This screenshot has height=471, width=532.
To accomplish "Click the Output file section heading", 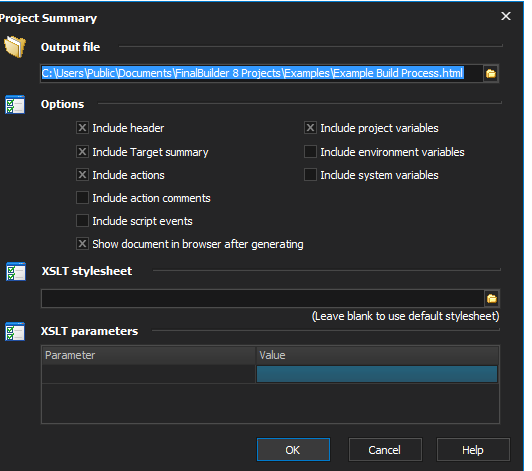I will tap(71, 47).
